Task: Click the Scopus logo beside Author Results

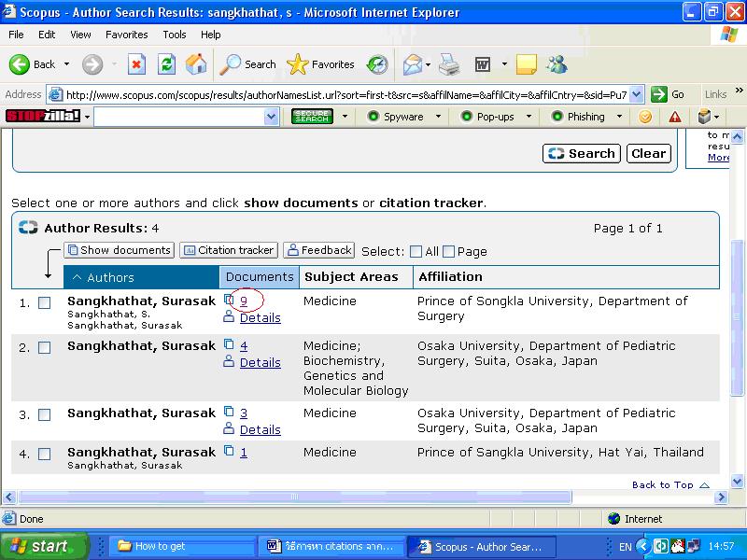Action: coord(28,228)
